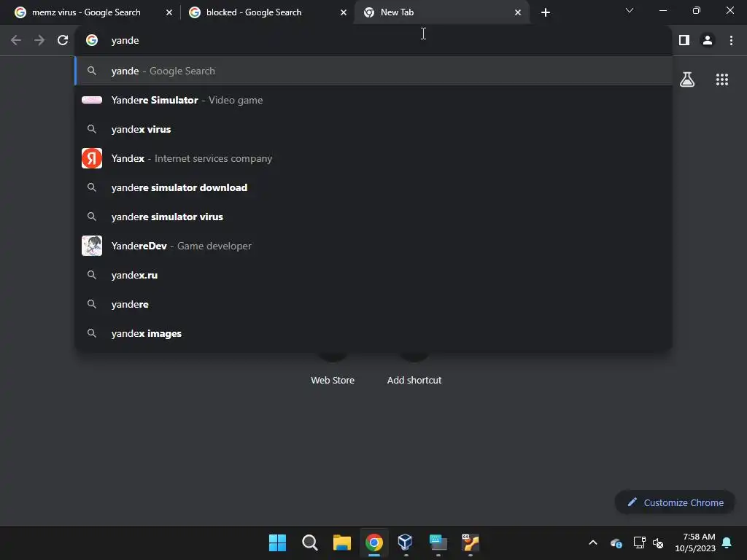Select the bare 'yandere' suggestion

374,304
